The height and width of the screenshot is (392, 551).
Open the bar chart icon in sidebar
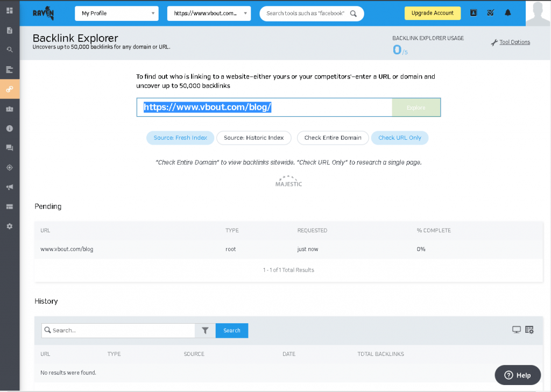(10, 69)
